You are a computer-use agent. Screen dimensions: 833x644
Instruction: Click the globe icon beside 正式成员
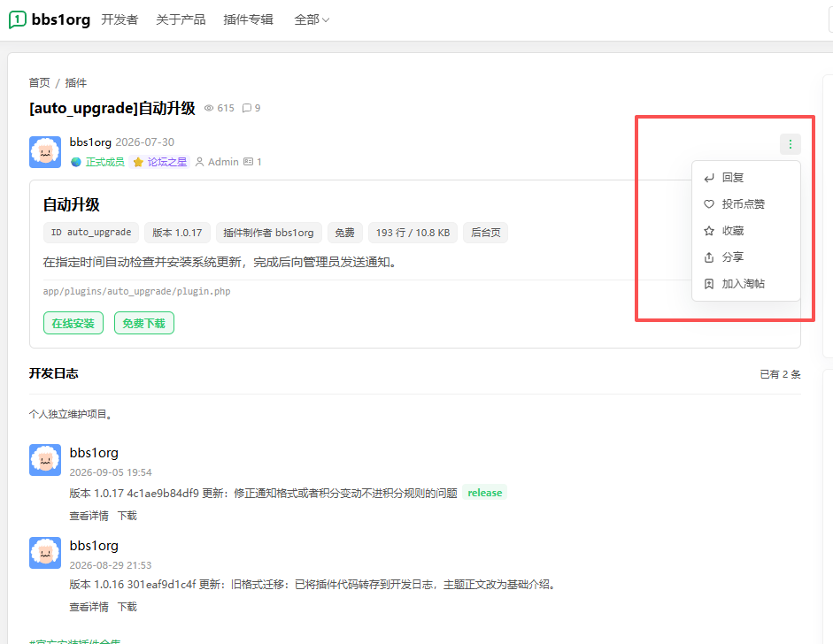(x=76, y=162)
